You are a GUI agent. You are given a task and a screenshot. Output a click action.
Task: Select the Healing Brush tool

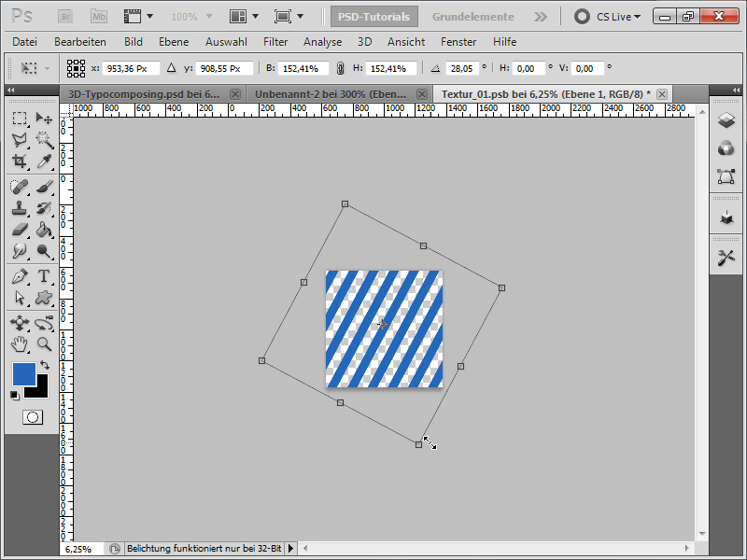[x=20, y=186]
